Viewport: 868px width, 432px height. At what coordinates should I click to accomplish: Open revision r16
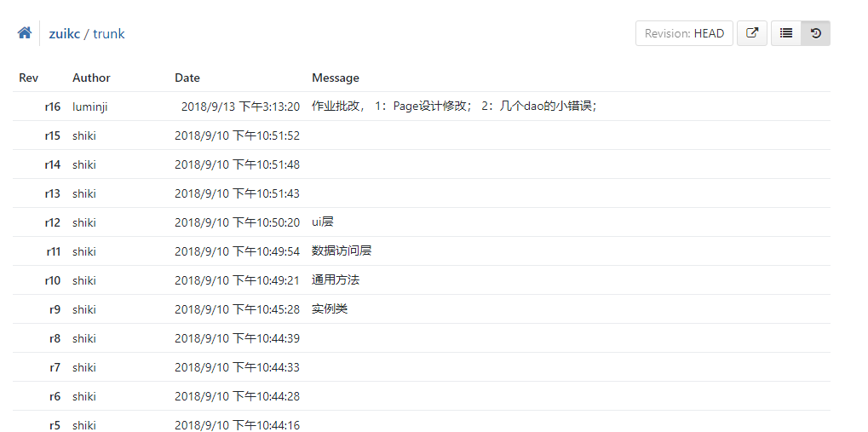53,107
